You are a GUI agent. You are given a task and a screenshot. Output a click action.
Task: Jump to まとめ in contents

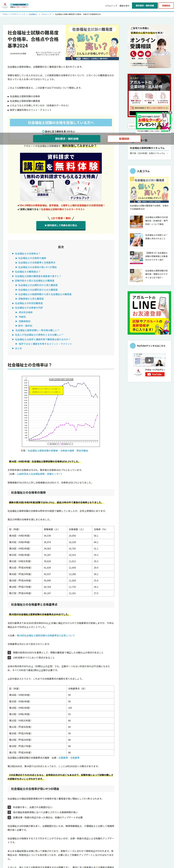18,348
